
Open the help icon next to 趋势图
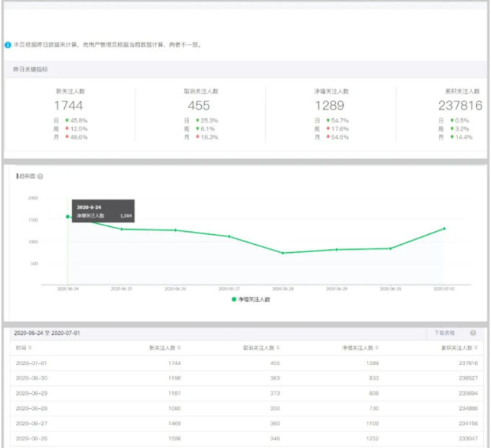(40, 176)
